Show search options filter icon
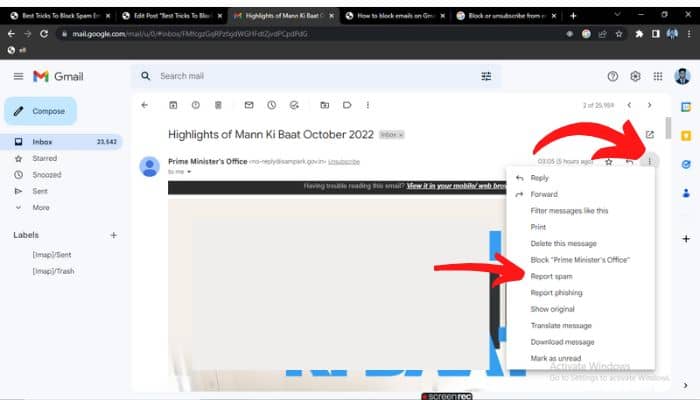This screenshot has height=400, width=700. point(486,76)
